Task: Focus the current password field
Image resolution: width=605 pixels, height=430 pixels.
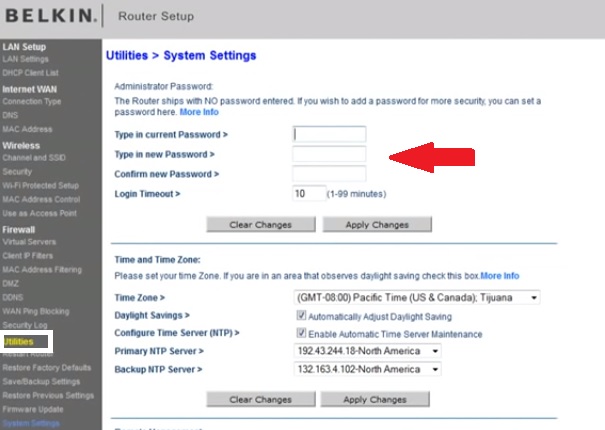Action: [329, 134]
